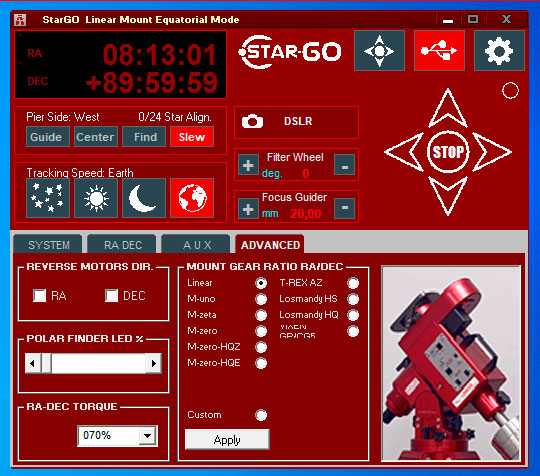Click the StarGO logo
Screen dimensions: 540x476
coord(290,52)
